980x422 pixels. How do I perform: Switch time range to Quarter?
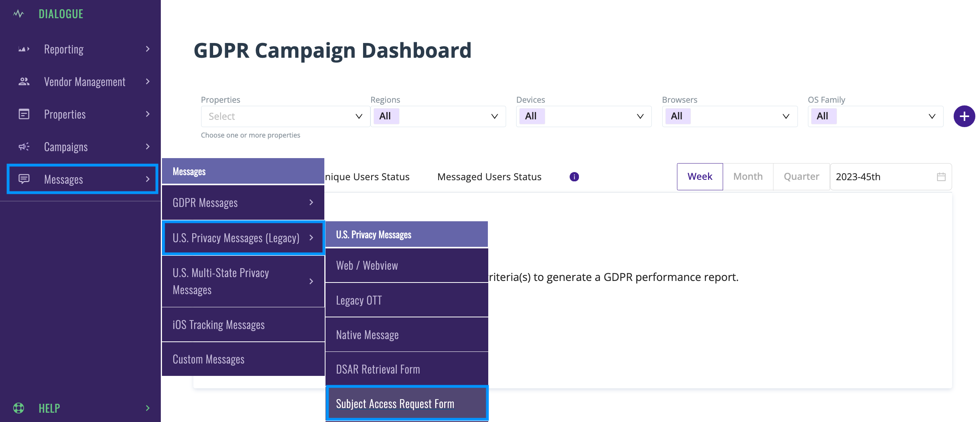801,177
